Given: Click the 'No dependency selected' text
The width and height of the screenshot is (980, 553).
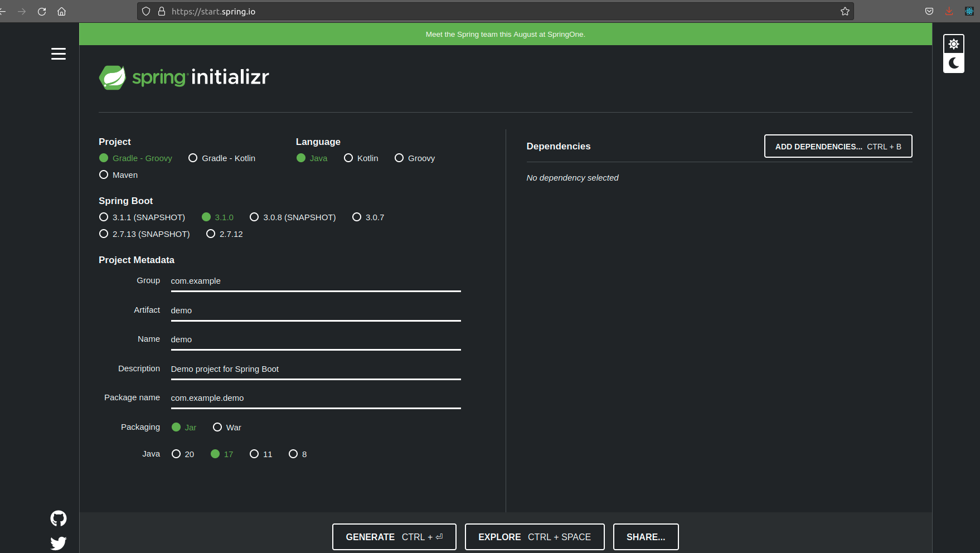Looking at the screenshot, I should pos(573,178).
